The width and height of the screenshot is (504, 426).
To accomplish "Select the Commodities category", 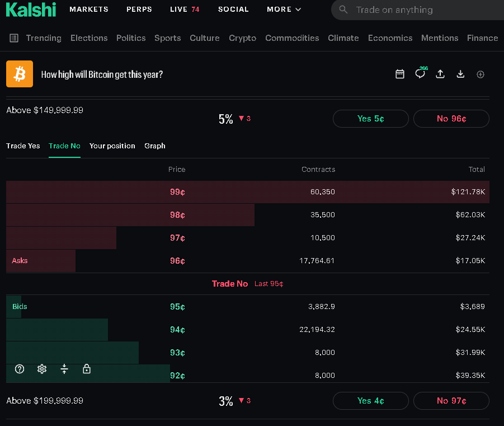I will coord(292,38).
